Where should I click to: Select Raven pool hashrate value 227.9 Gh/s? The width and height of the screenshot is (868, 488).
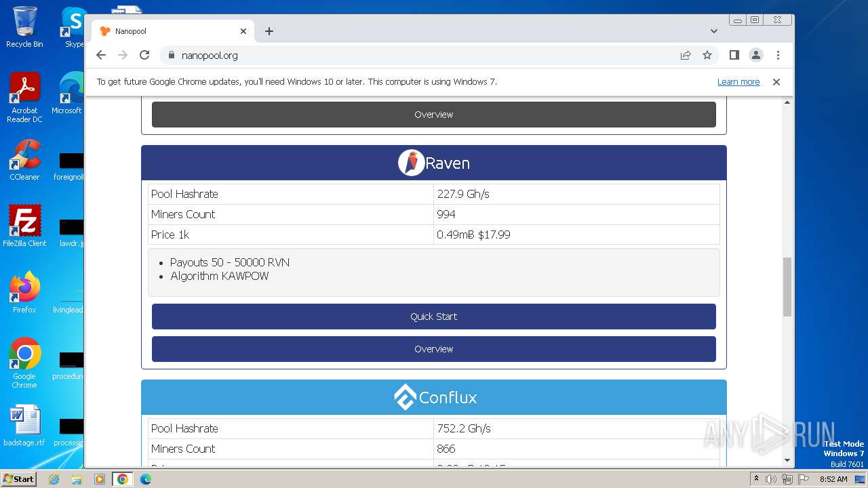pos(463,194)
